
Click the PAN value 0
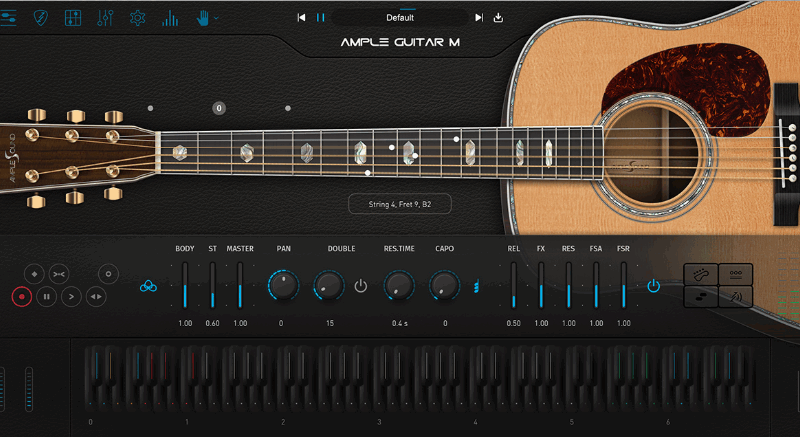[x=281, y=323]
